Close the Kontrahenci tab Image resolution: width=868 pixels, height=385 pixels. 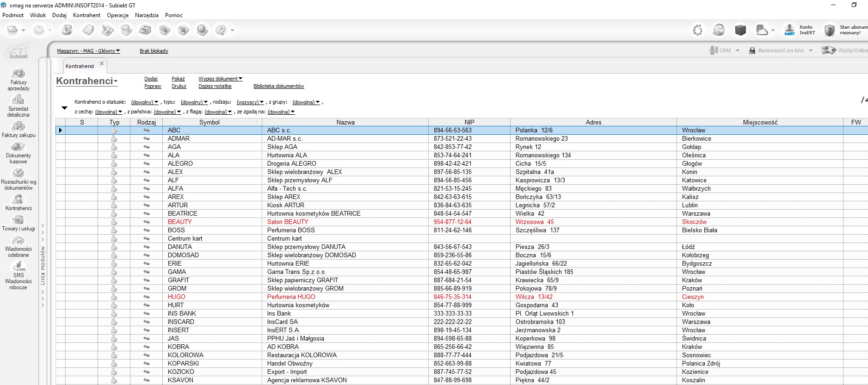(102, 64)
